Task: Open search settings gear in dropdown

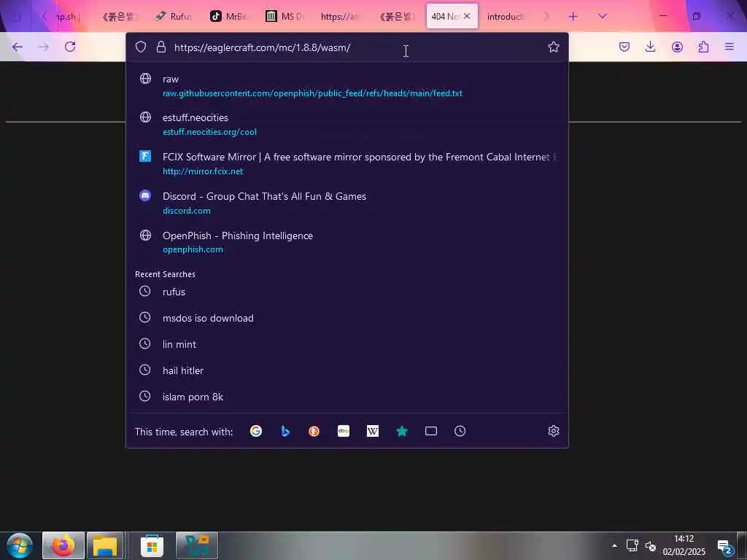Action: pos(553,431)
